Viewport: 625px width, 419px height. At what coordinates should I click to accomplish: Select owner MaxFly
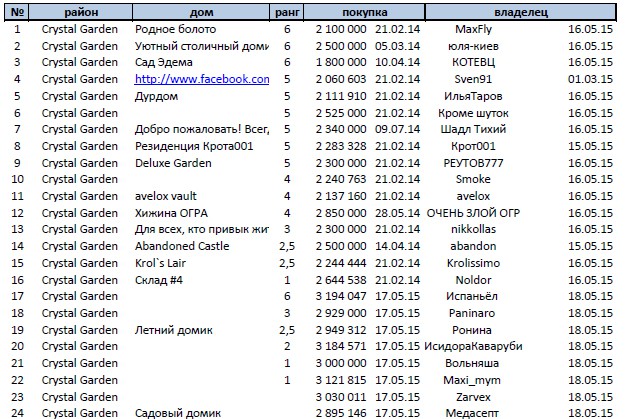tap(473, 30)
